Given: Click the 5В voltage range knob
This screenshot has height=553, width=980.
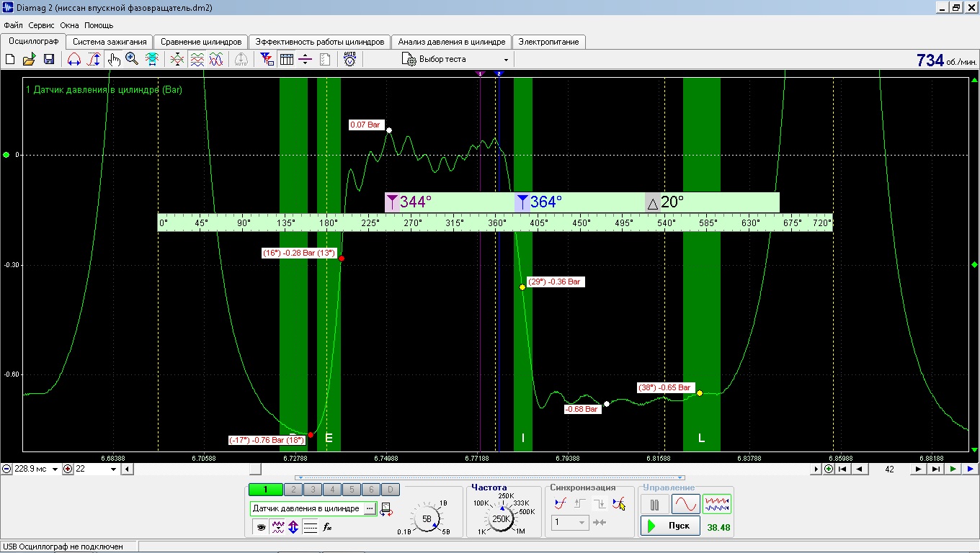Looking at the screenshot, I should click(427, 518).
